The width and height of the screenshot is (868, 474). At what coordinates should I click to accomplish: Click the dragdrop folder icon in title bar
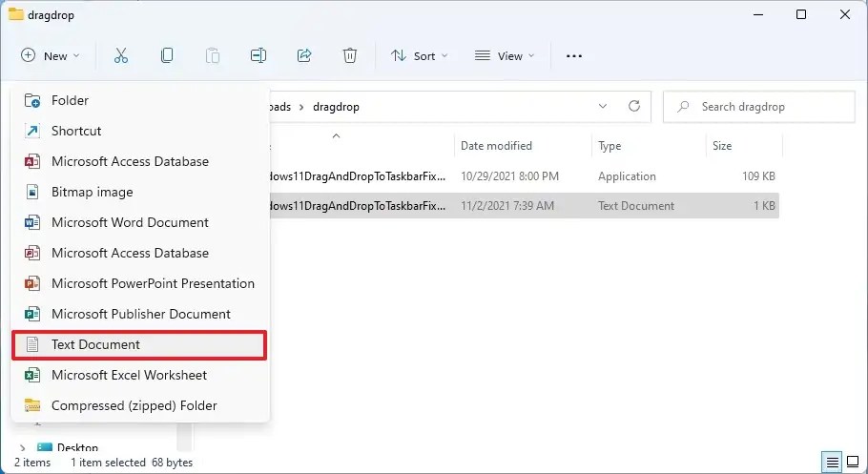pyautogui.click(x=15, y=14)
